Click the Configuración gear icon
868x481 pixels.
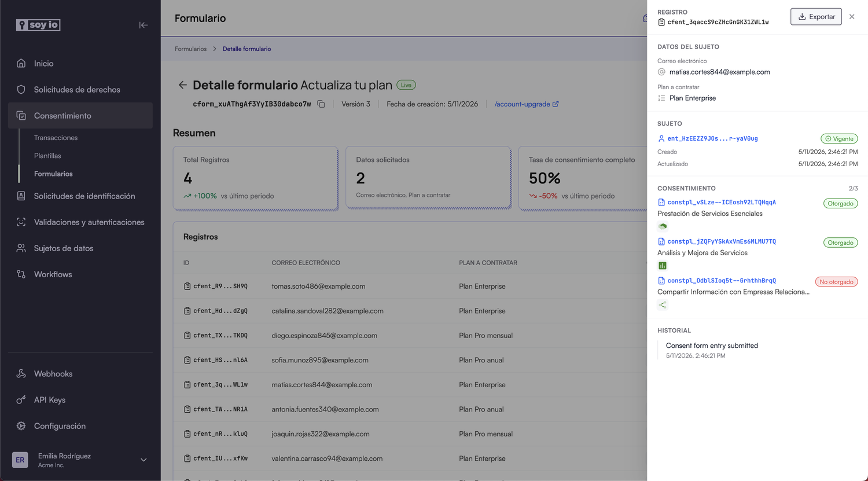tap(21, 425)
